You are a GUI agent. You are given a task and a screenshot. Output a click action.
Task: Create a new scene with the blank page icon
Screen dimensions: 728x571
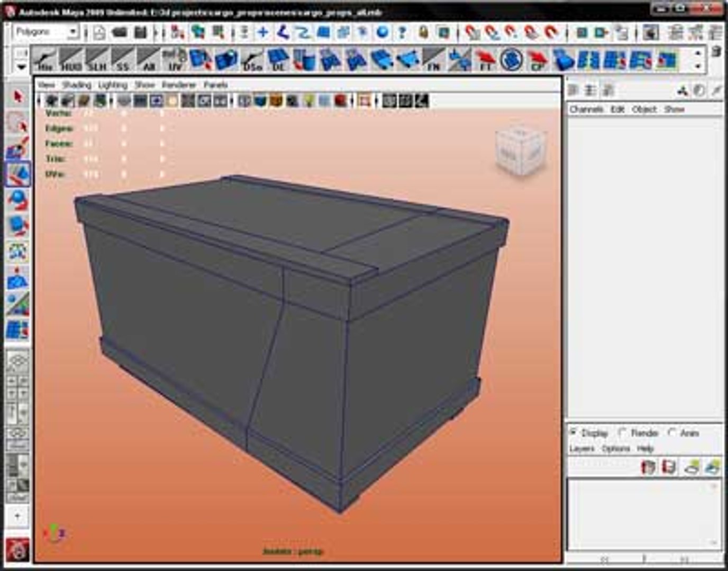click(x=99, y=33)
